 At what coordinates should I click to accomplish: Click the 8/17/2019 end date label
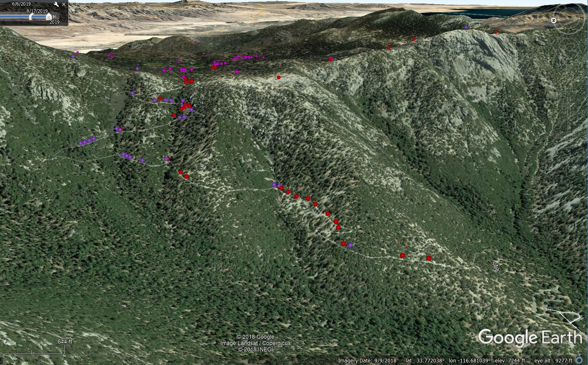[x=37, y=11]
